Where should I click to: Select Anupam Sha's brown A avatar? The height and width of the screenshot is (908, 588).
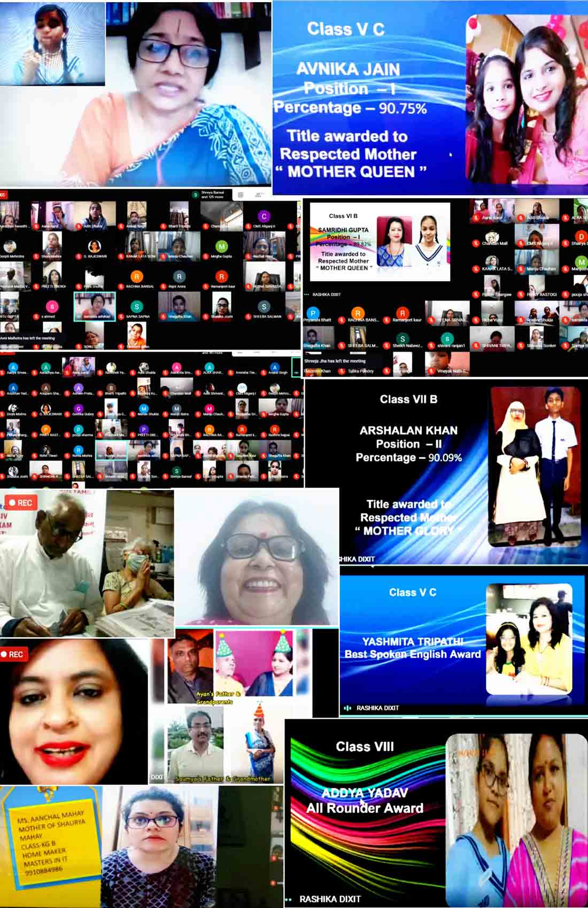click(46, 388)
